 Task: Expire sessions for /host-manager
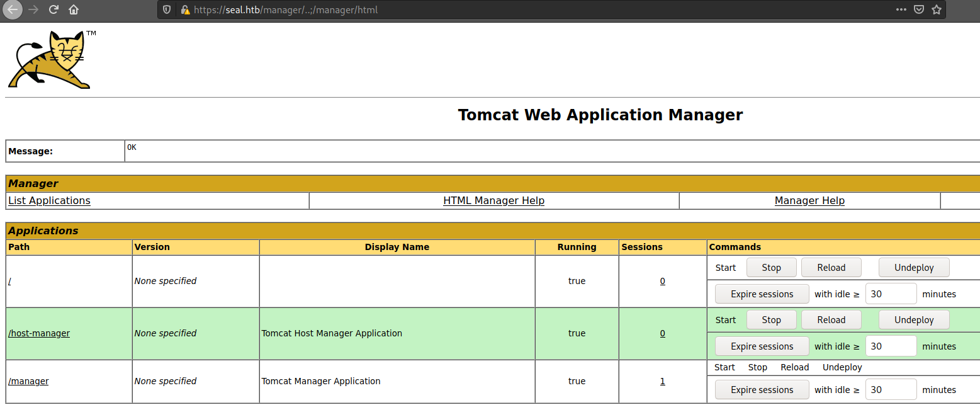762,346
